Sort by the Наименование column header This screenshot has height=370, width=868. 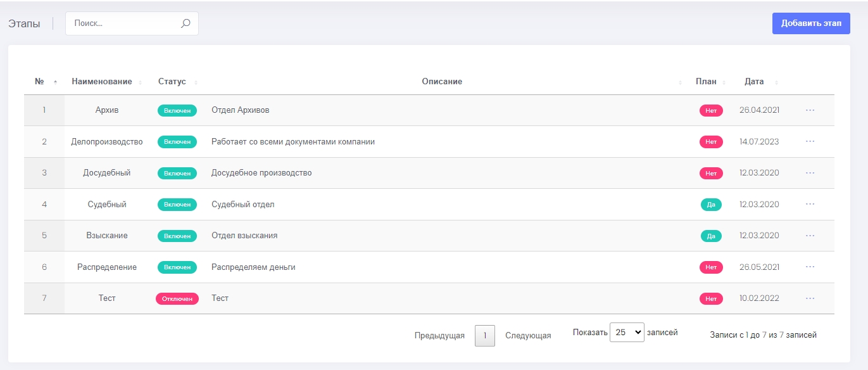(x=102, y=82)
